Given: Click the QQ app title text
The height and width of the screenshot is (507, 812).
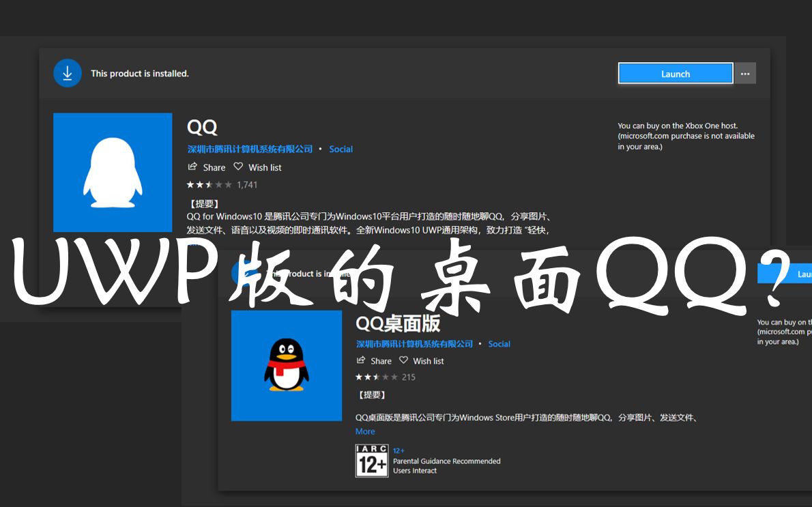Looking at the screenshot, I should coord(202,127).
